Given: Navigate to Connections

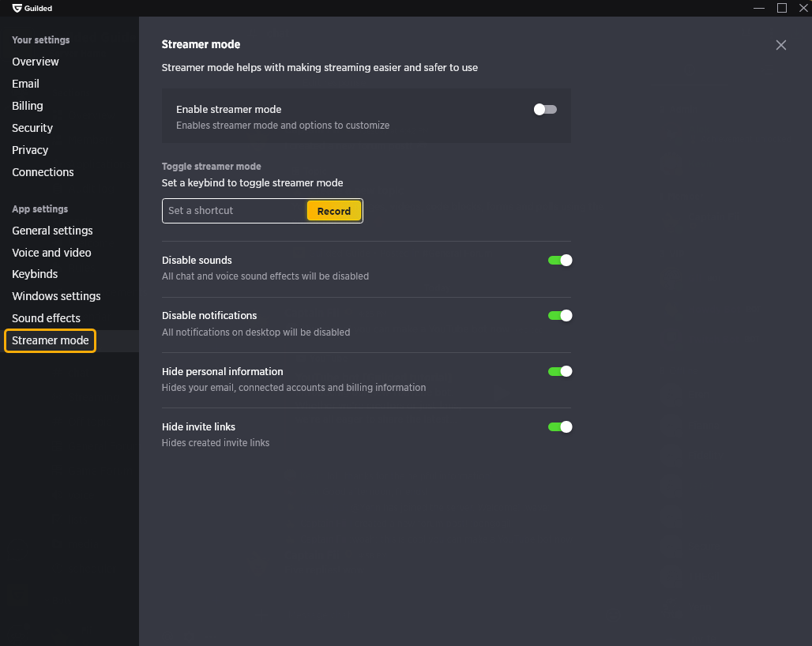Looking at the screenshot, I should pyautogui.click(x=43, y=172).
